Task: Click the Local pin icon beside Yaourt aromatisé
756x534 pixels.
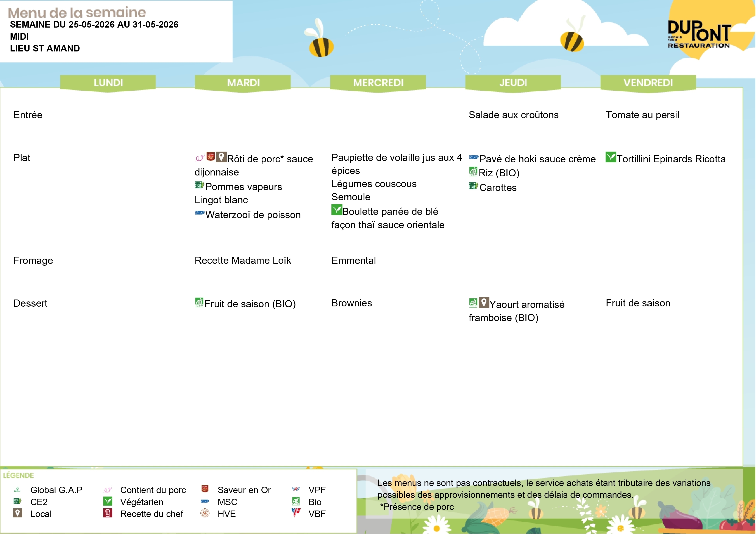Action: (x=484, y=303)
